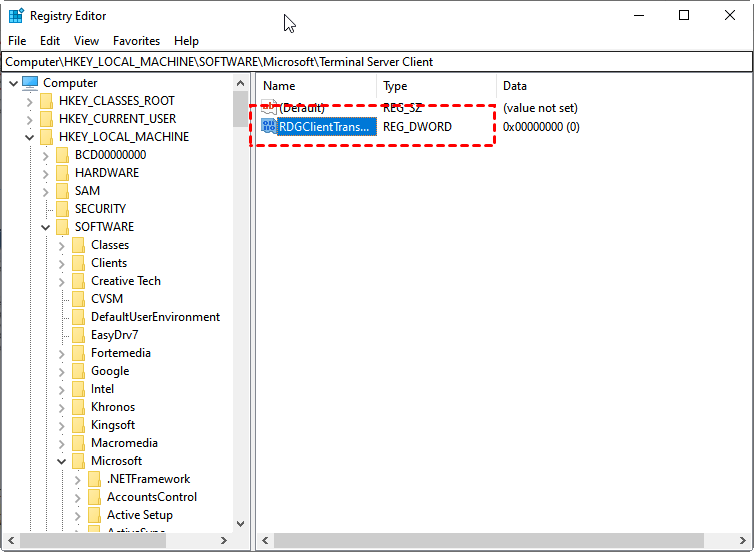
Task: Select the CVSM folder icon
Action: [x=78, y=299]
